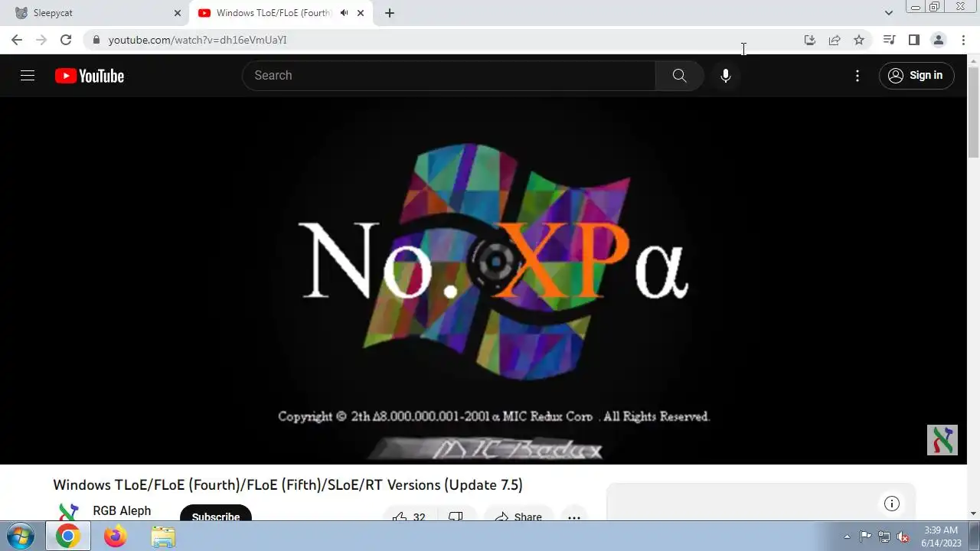The height and width of the screenshot is (551, 980).
Task: Open more actions ellipsis under video
Action: (x=574, y=514)
